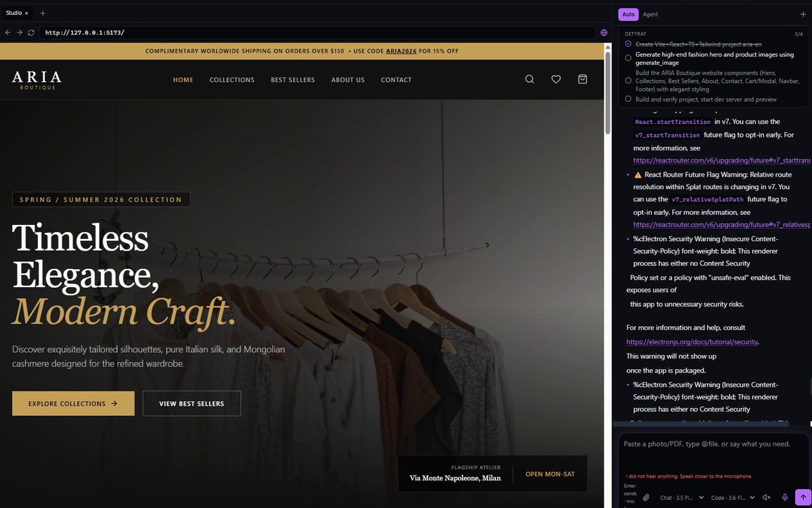Click completed checkmark for Create Vite project task
Image resolution: width=812 pixels, height=508 pixels.
[x=628, y=44]
